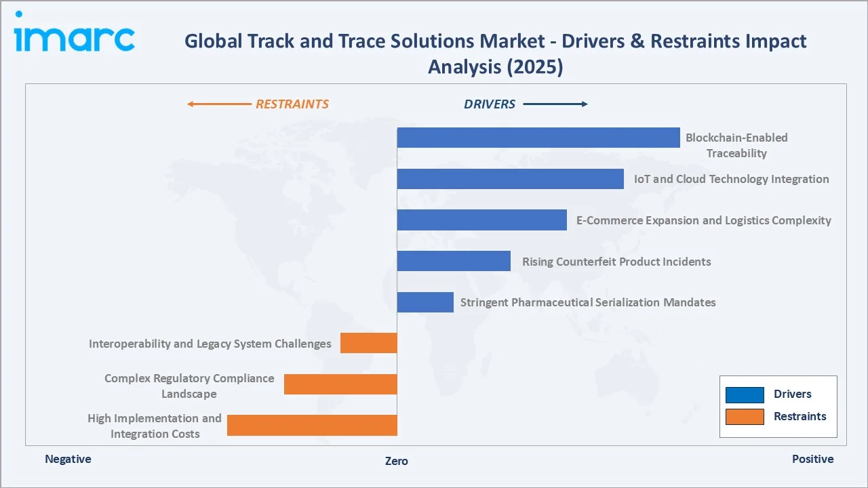The image size is (868, 488).
Task: Click the orange Restraints legend swatch
Action: 745,417
